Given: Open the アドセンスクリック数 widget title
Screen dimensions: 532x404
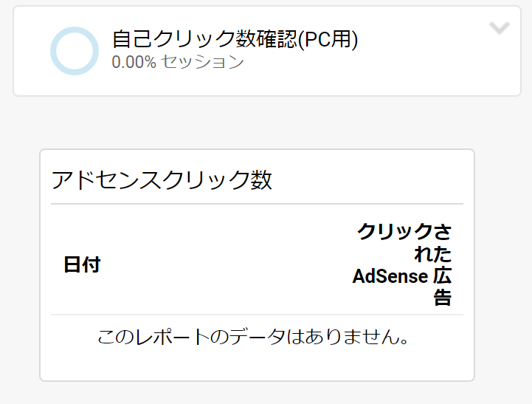Looking at the screenshot, I should click(x=162, y=179).
